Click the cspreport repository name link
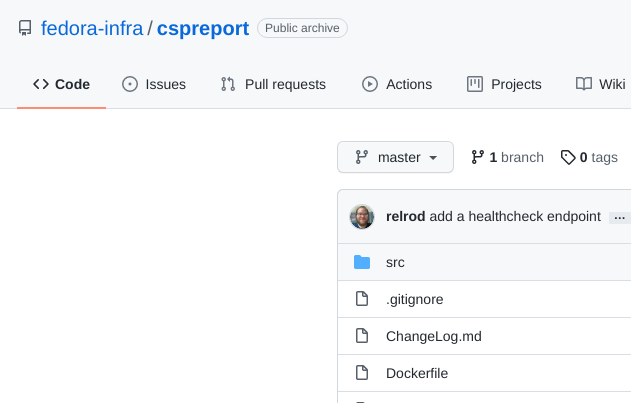 [x=203, y=29]
